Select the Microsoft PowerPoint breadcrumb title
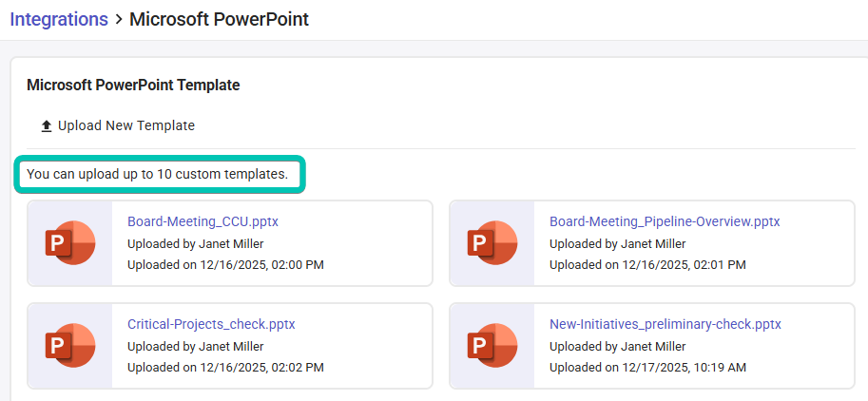The width and height of the screenshot is (868, 401). click(219, 19)
